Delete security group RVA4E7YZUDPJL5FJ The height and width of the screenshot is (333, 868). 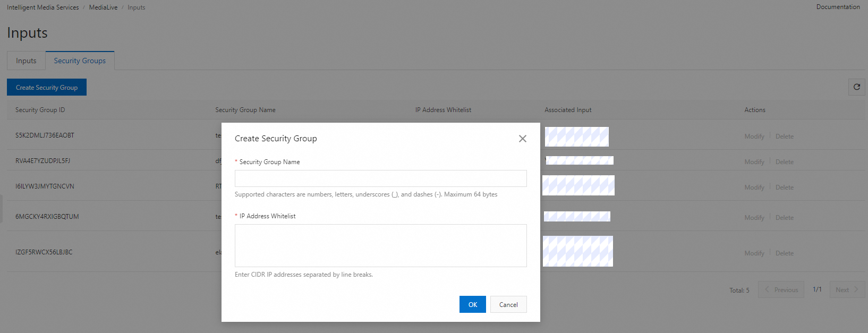coord(784,162)
